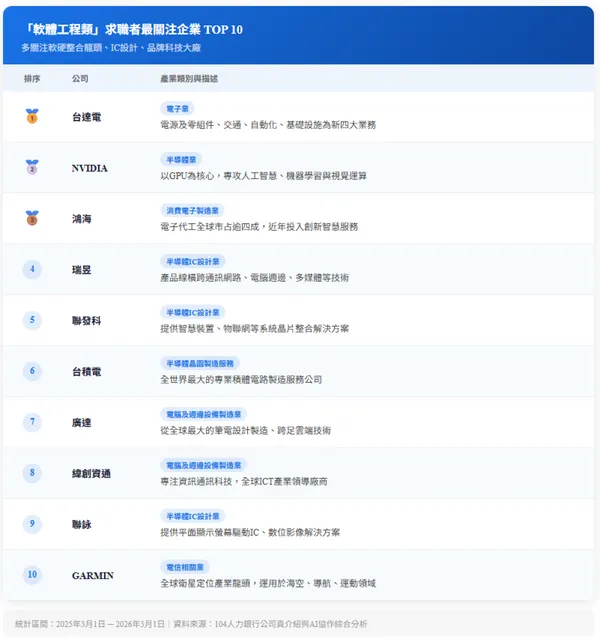Click the 電子業 tag in 台達電 row
This screenshot has height=639, width=600.
pyautogui.click(x=177, y=109)
